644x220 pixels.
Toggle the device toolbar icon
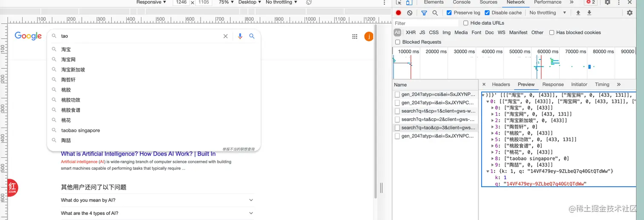pyautogui.click(x=409, y=2)
